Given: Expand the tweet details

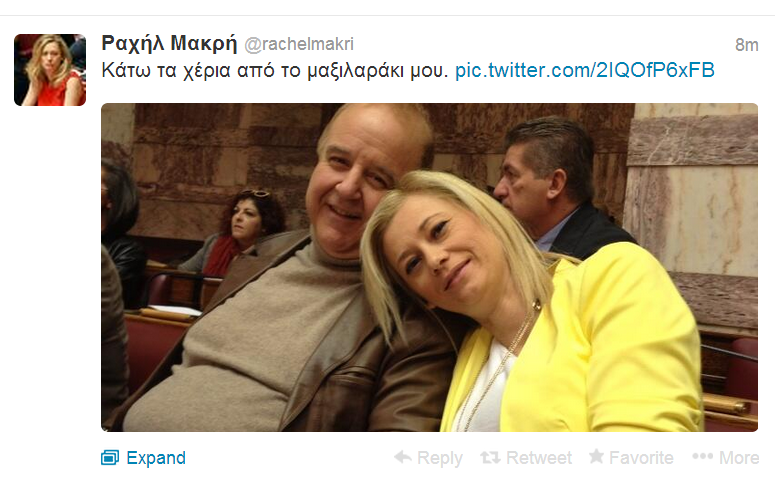Looking at the screenshot, I should (x=143, y=458).
